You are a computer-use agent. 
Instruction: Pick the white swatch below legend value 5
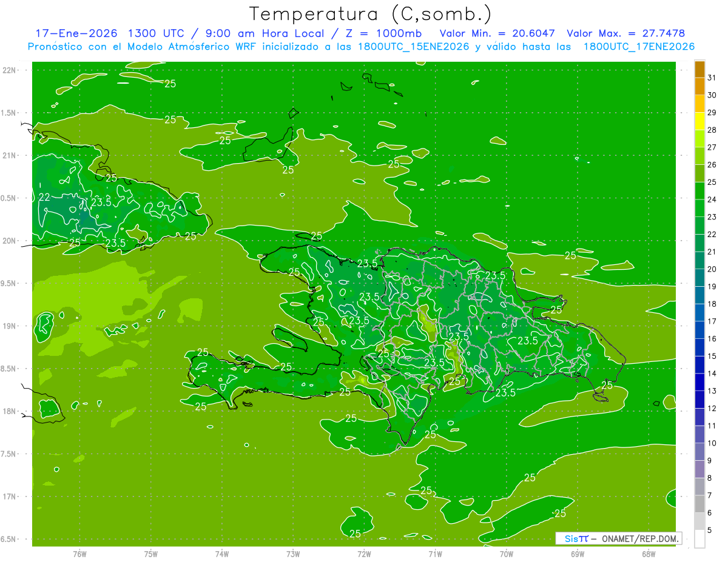(699, 538)
